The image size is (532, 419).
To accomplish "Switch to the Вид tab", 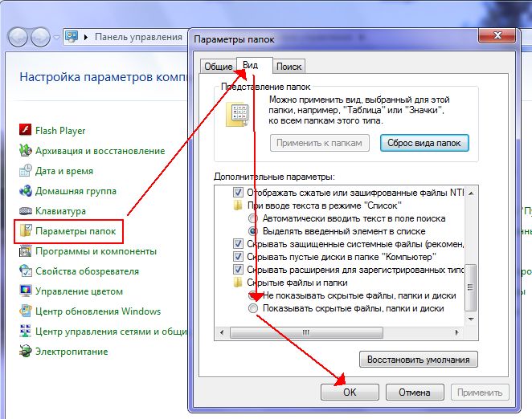I will tap(255, 65).
